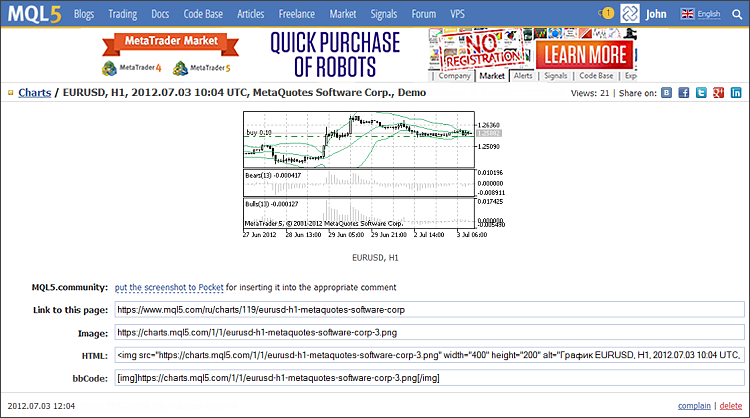Select the Link to this page field
This screenshot has width=750, height=418.
click(429, 309)
